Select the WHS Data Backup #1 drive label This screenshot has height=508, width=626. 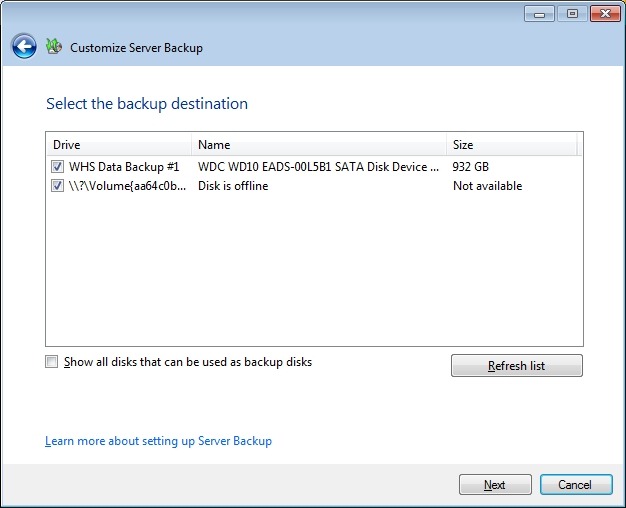pyautogui.click(x=124, y=167)
